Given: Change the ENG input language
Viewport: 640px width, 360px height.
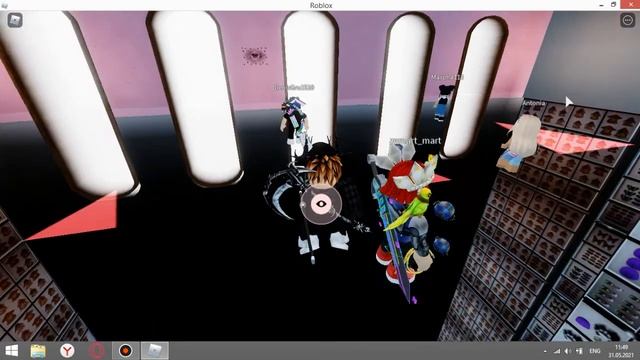Looking at the screenshot, I should pyautogui.click(x=595, y=351).
